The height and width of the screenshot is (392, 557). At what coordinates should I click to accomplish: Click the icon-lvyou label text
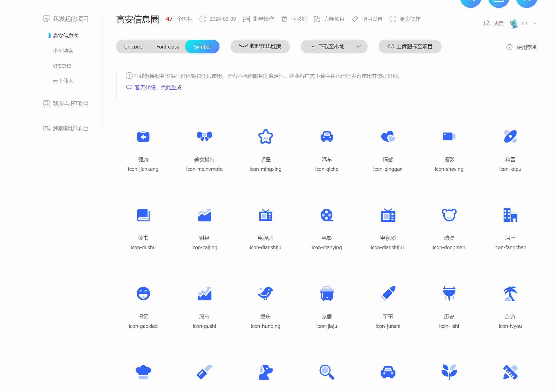[510, 326]
